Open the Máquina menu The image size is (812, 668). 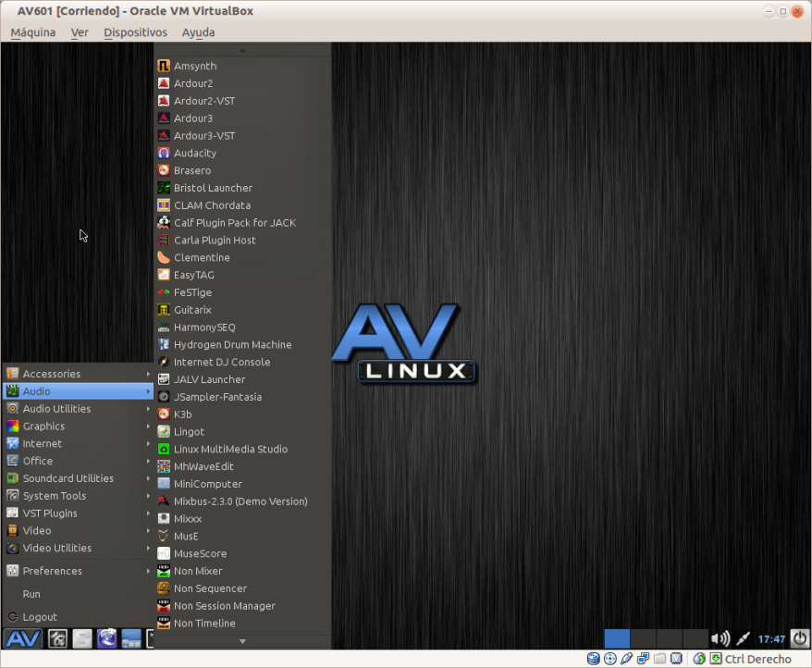[32, 31]
